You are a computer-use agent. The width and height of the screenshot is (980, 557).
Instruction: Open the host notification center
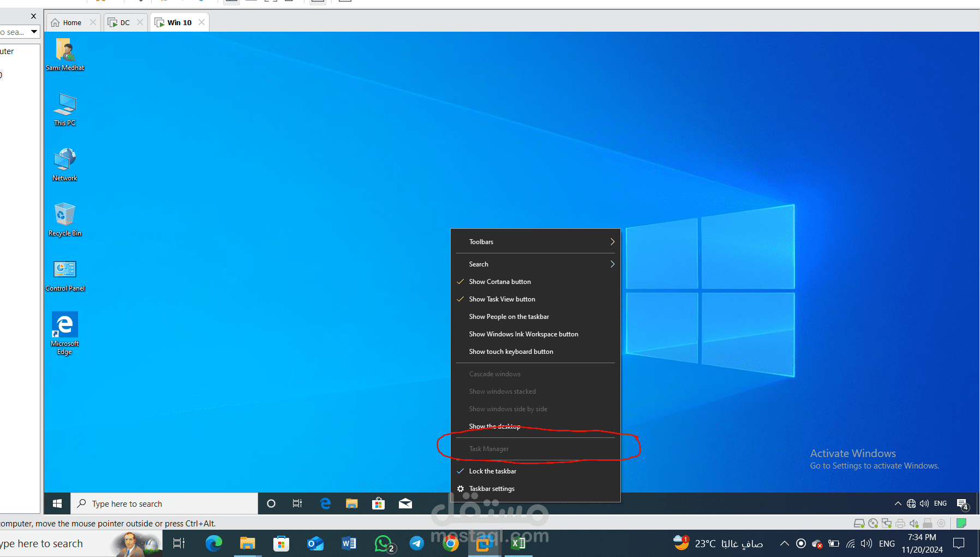click(959, 543)
